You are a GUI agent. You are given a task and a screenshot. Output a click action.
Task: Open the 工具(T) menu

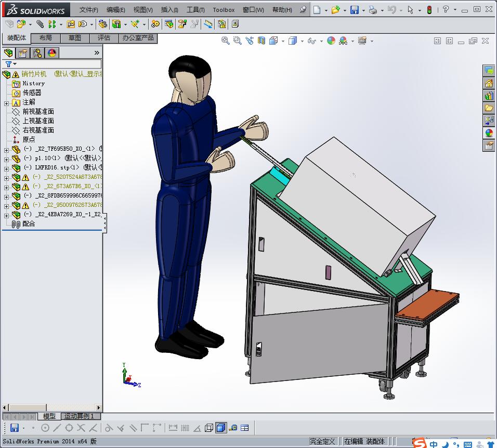[195, 10]
